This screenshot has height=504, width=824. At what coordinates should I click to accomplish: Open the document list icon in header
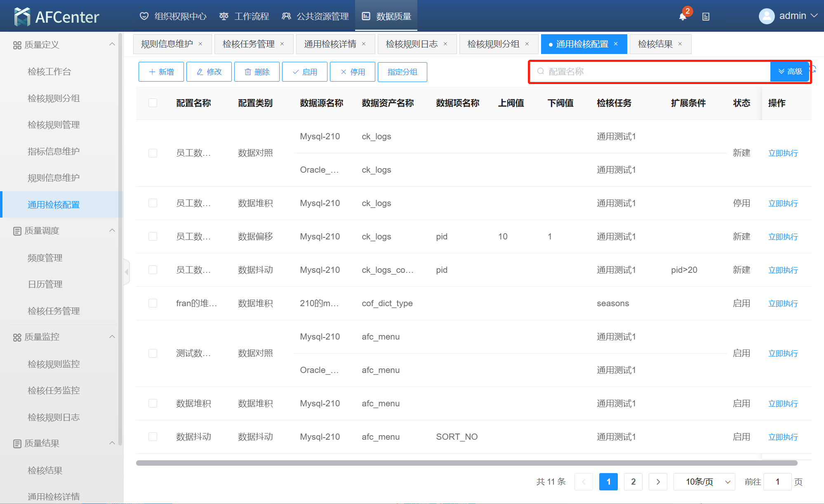pos(706,17)
